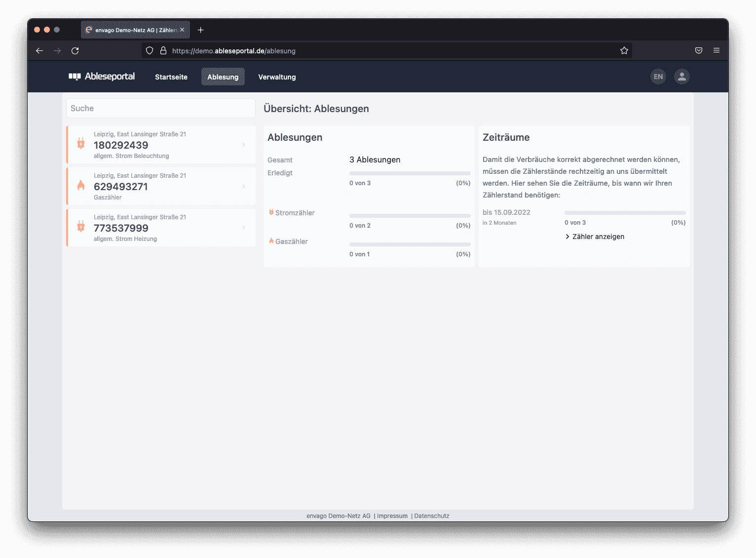Click the Stromzähler progress bar
Image resolution: width=756 pixels, height=558 pixels.
tap(410, 216)
